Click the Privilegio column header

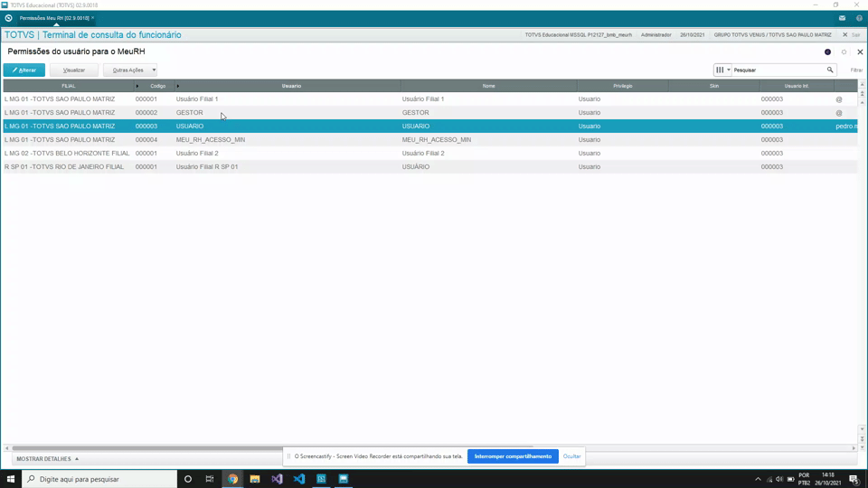tap(623, 86)
